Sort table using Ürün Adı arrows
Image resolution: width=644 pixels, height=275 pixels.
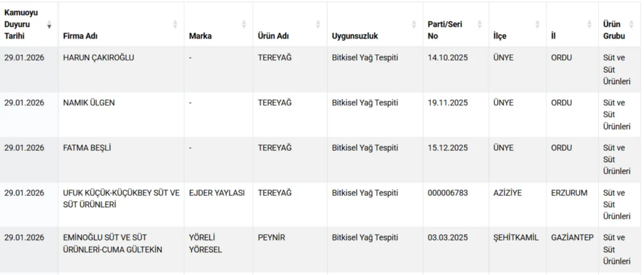(318, 24)
